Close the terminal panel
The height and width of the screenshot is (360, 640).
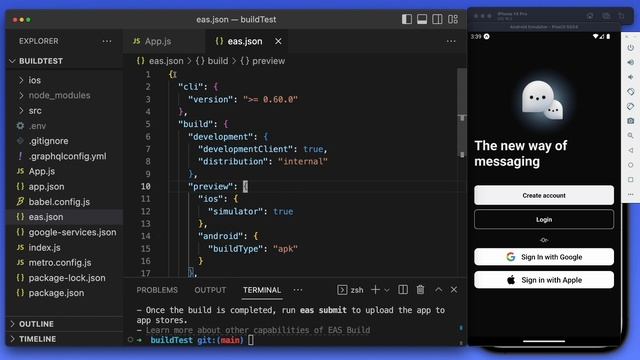click(454, 289)
